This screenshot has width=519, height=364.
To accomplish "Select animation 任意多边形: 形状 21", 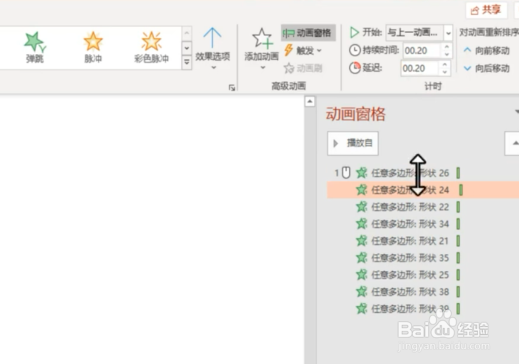I will click(x=423, y=241).
